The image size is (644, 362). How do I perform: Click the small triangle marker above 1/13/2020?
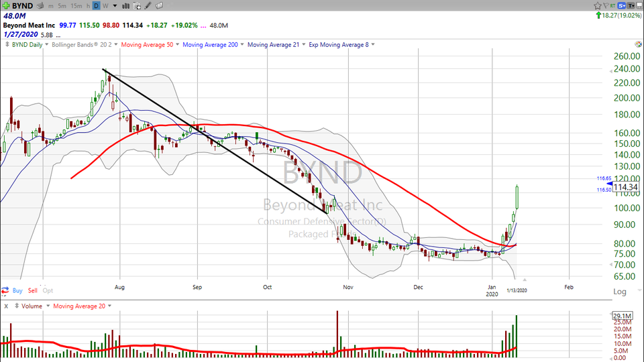click(x=525, y=280)
